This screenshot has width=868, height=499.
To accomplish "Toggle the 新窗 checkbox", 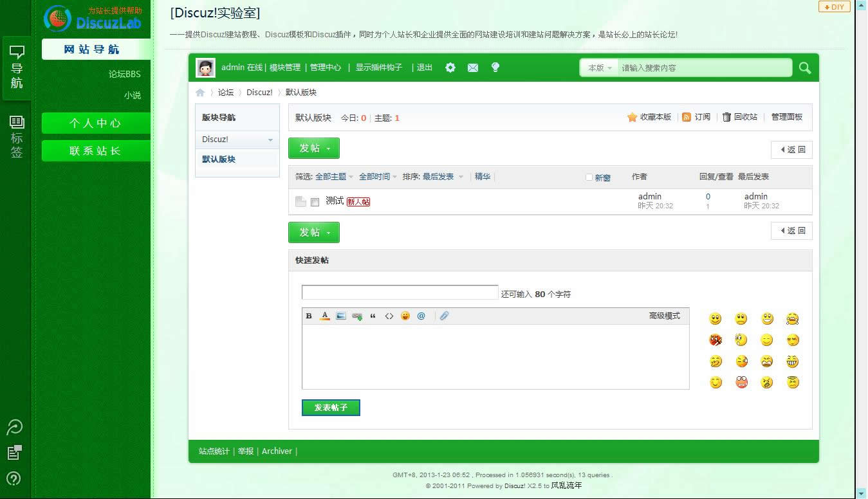I will click(589, 177).
